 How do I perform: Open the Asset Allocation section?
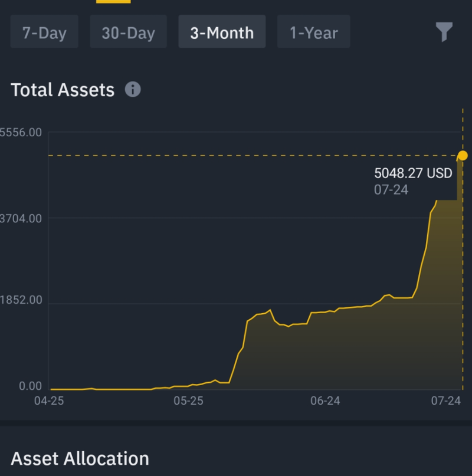tap(80, 458)
